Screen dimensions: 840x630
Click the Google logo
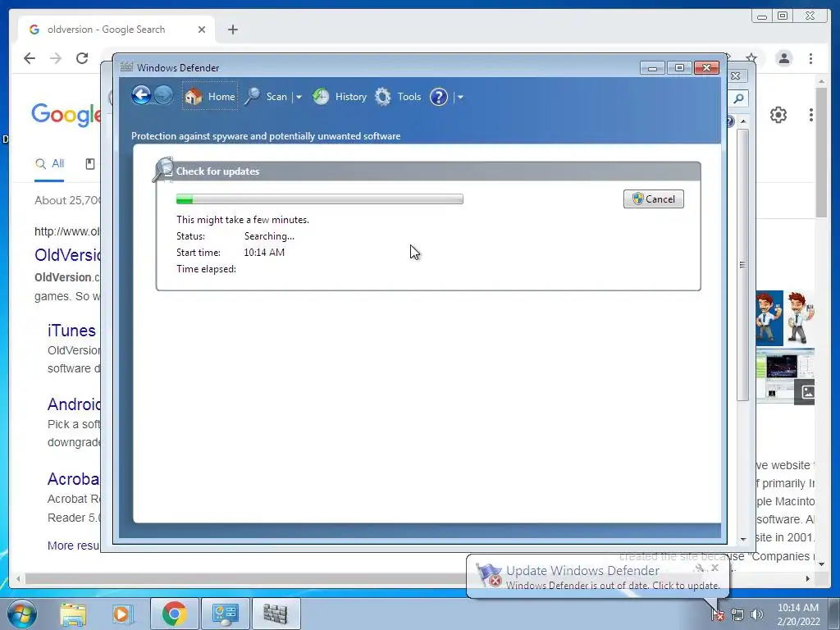pos(66,115)
